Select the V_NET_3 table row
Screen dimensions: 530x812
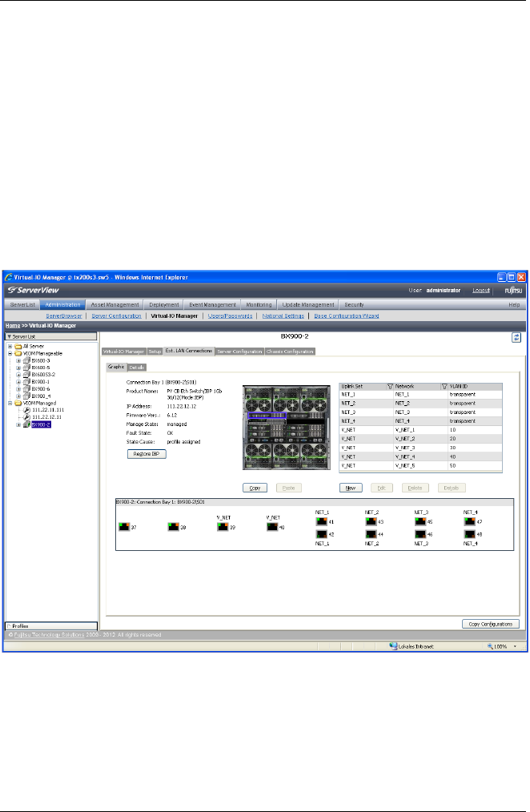[x=420, y=448]
